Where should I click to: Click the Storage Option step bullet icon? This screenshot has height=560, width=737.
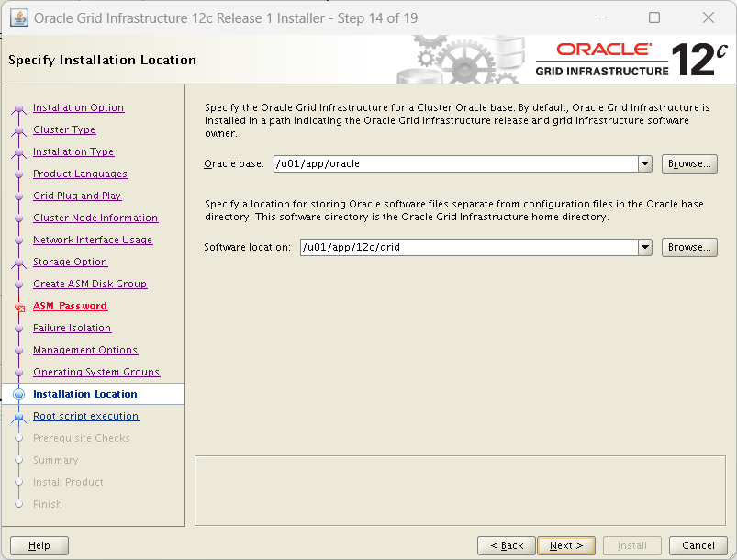click(x=18, y=263)
